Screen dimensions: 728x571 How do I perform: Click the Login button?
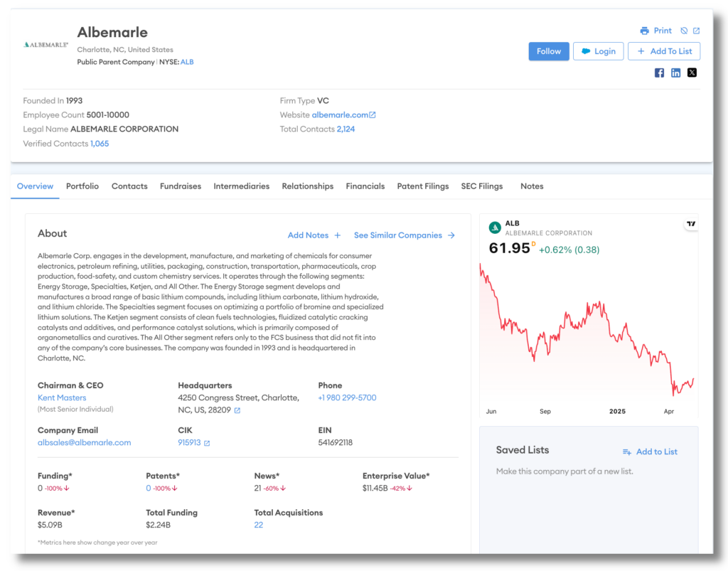tap(599, 51)
